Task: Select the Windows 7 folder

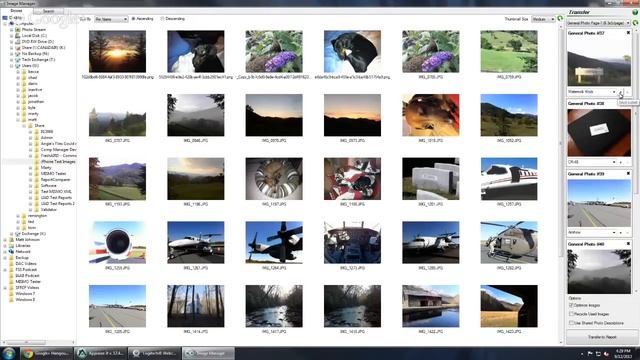Action: [x=25, y=294]
